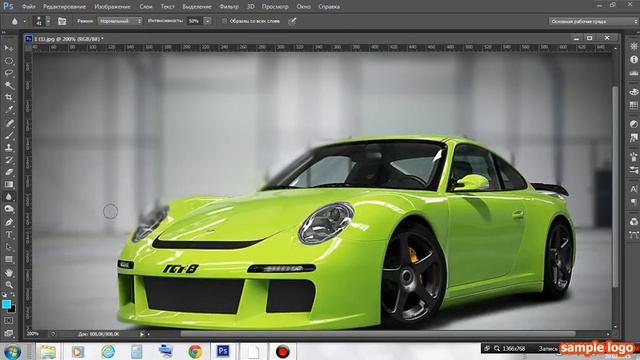Select the Crop tool

[9, 98]
